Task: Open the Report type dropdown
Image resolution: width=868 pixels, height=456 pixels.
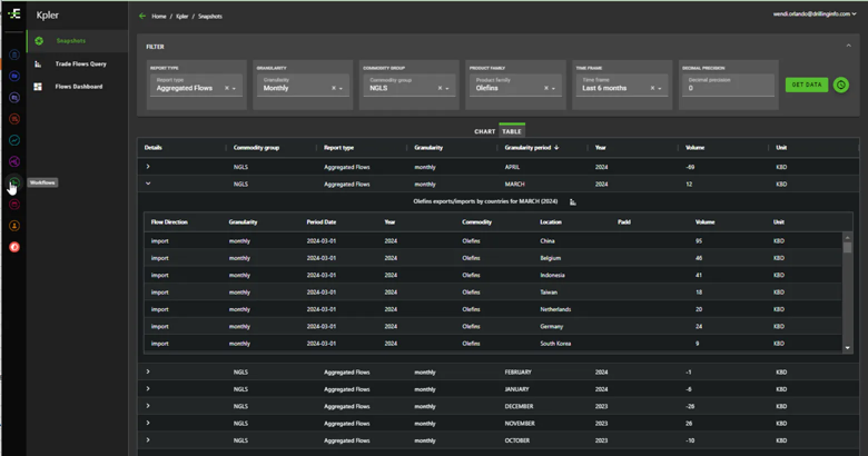Action: (233, 88)
